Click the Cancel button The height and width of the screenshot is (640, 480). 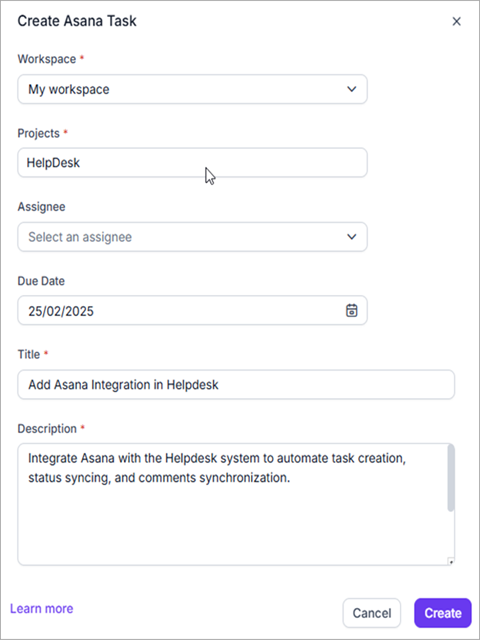(x=372, y=613)
